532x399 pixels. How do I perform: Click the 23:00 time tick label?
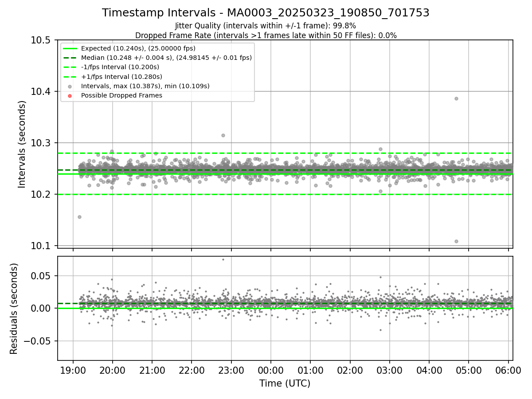[x=231, y=370]
